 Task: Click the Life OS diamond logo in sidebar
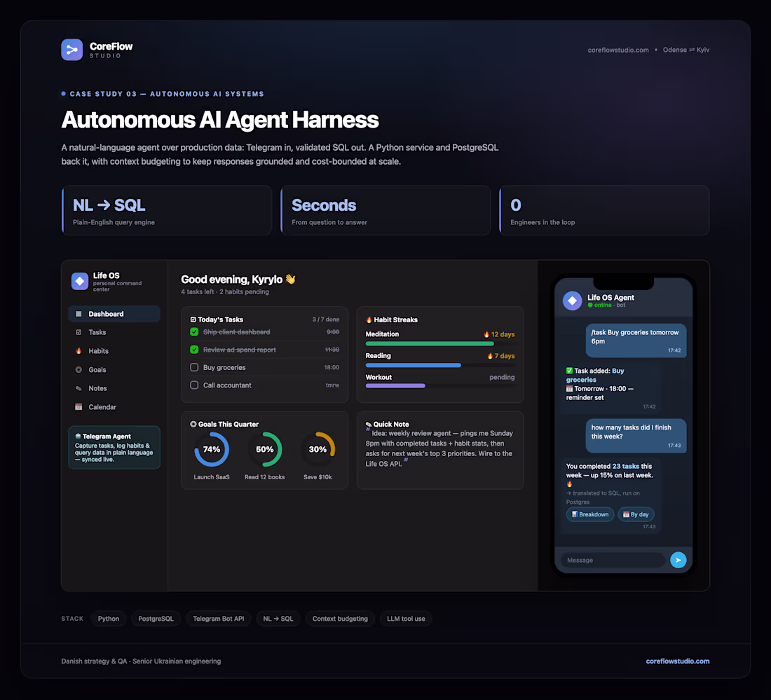(x=80, y=281)
